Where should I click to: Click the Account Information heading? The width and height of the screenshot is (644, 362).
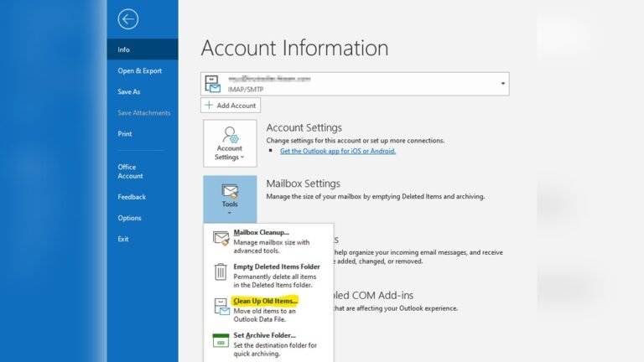[x=294, y=48]
